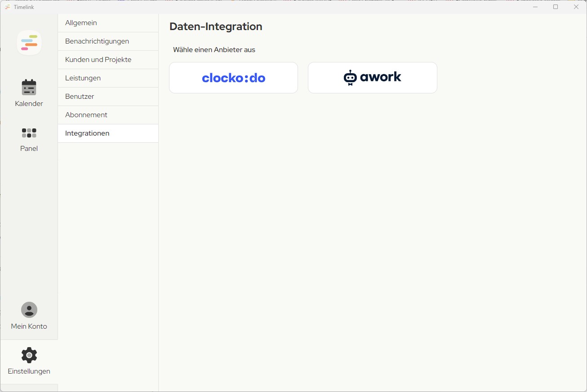Select the Integrationen entry

108,133
